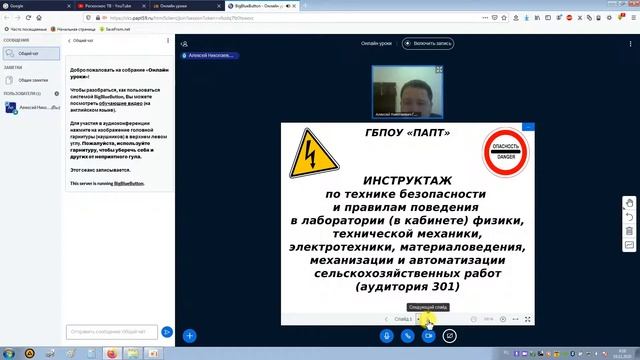Image resolution: width=640 pixels, height=360 pixels.
Task: Expand the webcam video to fullscreen
Action: click(x=439, y=70)
